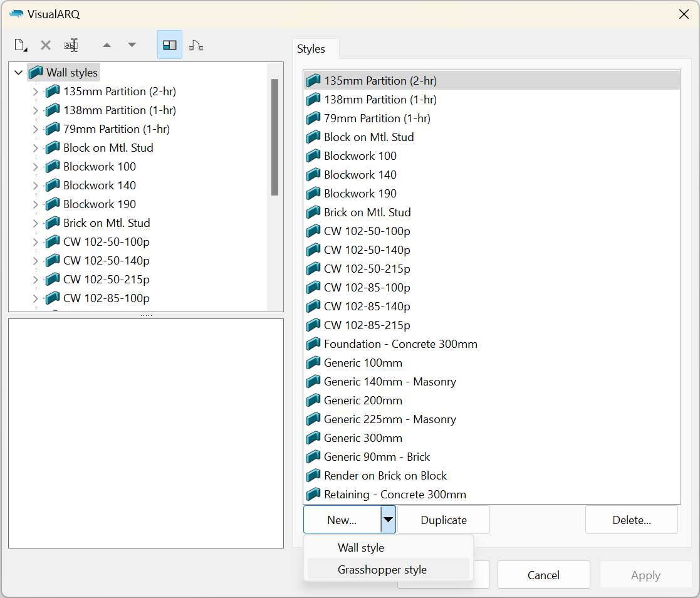
Task: Click wall icon of CW 102-85-140p list row
Action: [313, 306]
